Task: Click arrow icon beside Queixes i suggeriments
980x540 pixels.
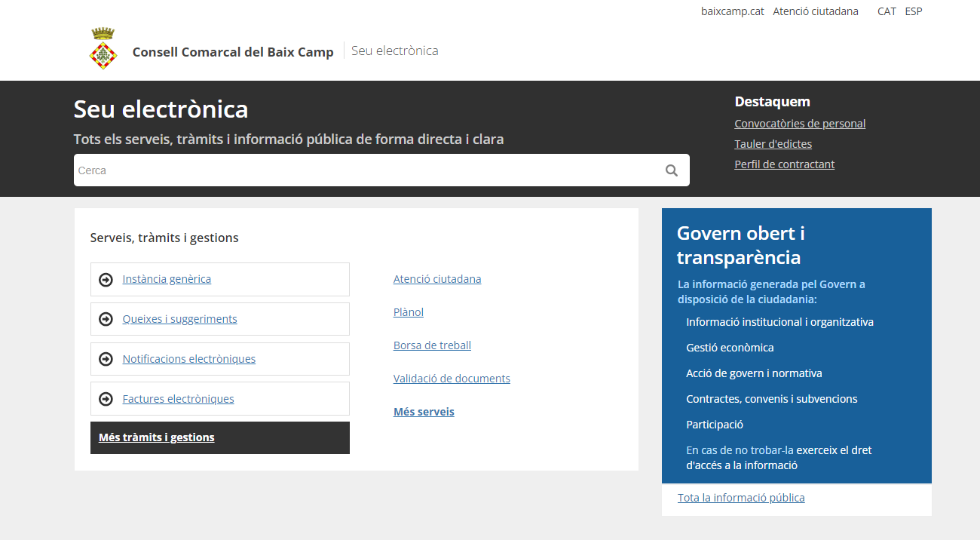Action: [x=106, y=319]
